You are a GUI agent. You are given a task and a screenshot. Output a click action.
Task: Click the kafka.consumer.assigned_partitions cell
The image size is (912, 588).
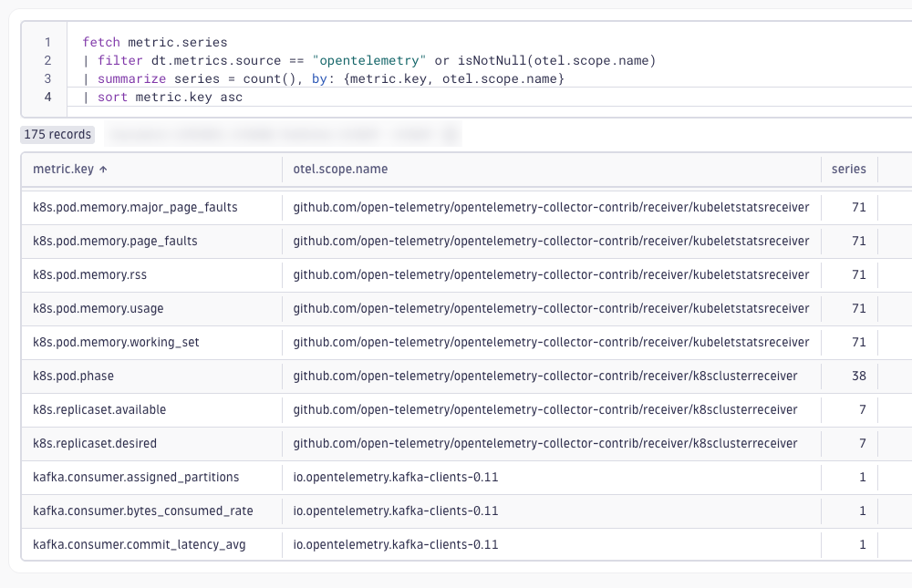pos(134,477)
